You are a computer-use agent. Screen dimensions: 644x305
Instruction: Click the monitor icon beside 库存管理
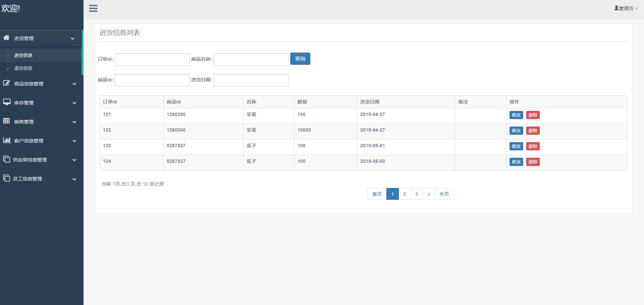point(6,102)
